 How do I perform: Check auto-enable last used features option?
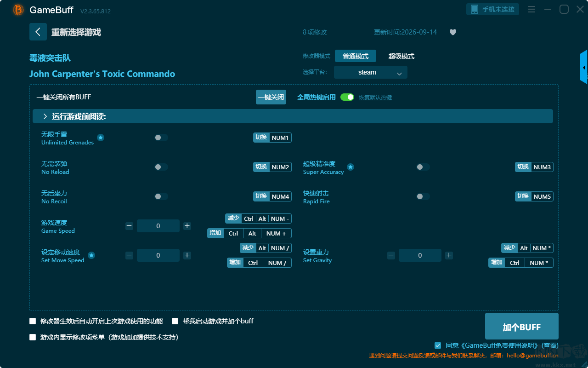click(33, 321)
